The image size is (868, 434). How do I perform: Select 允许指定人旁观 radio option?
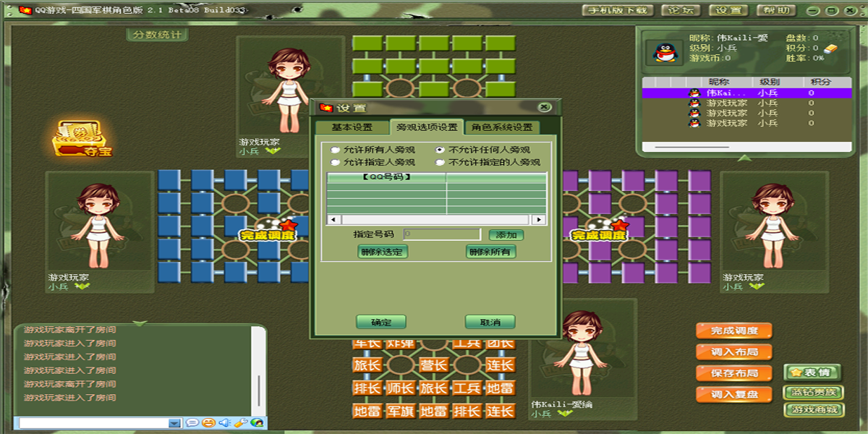click(335, 162)
